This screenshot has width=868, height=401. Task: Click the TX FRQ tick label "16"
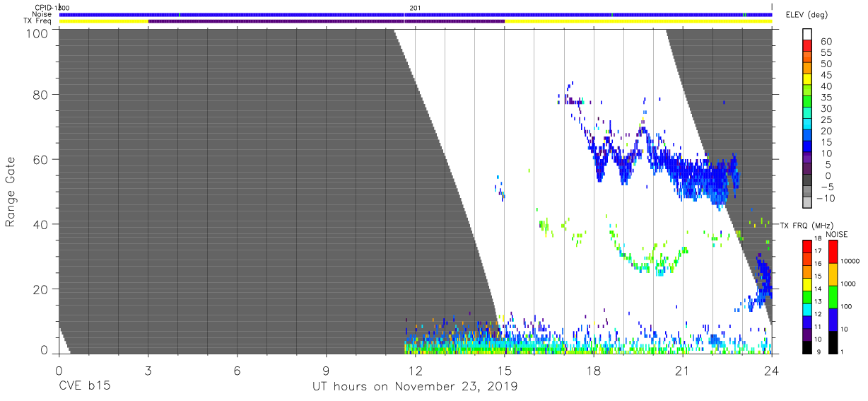818,264
